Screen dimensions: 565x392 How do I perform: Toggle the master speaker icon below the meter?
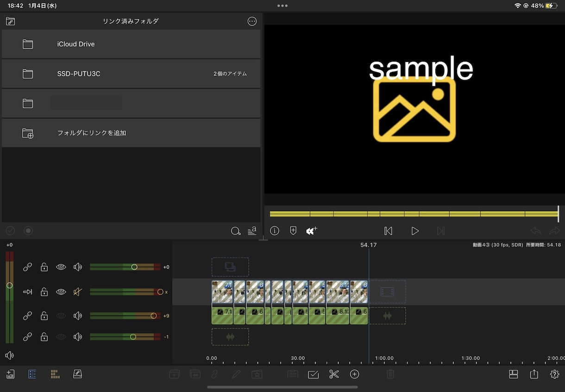pos(9,355)
